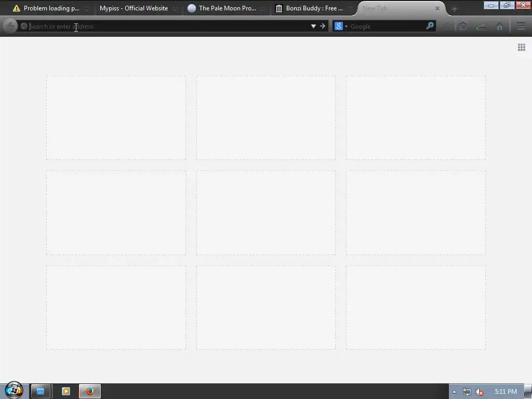Go back with the back arrow button

pyautogui.click(x=10, y=26)
